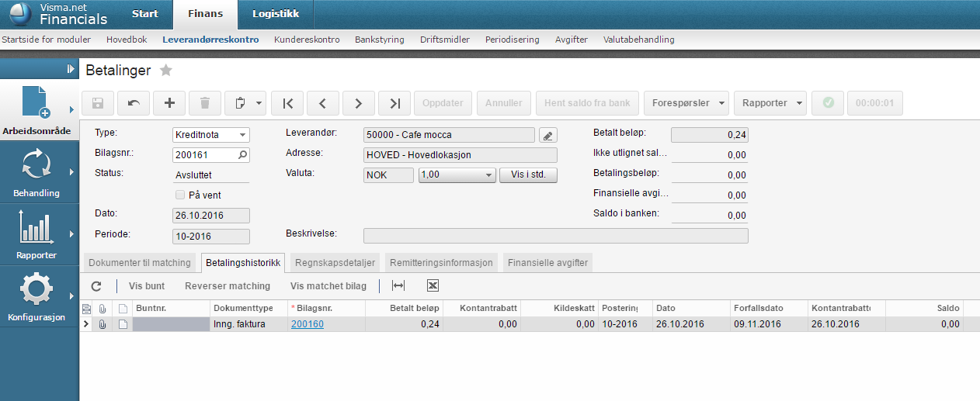The image size is (980, 401).
Task: Click the Reverser matching button
Action: 228,286
